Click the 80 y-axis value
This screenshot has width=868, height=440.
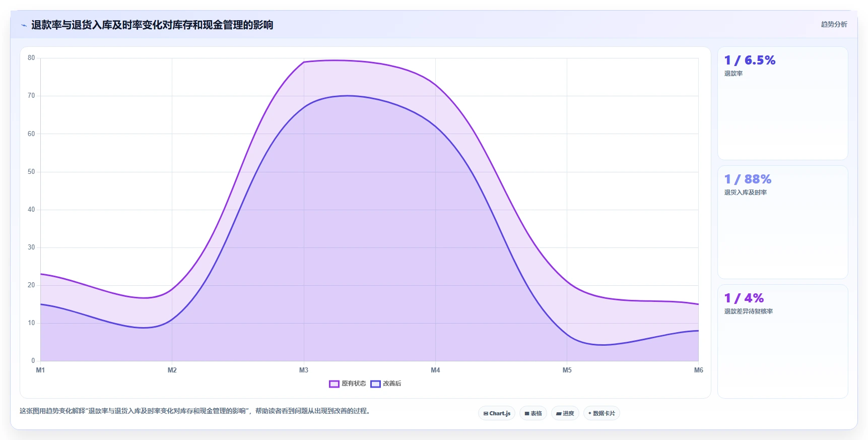(x=31, y=58)
